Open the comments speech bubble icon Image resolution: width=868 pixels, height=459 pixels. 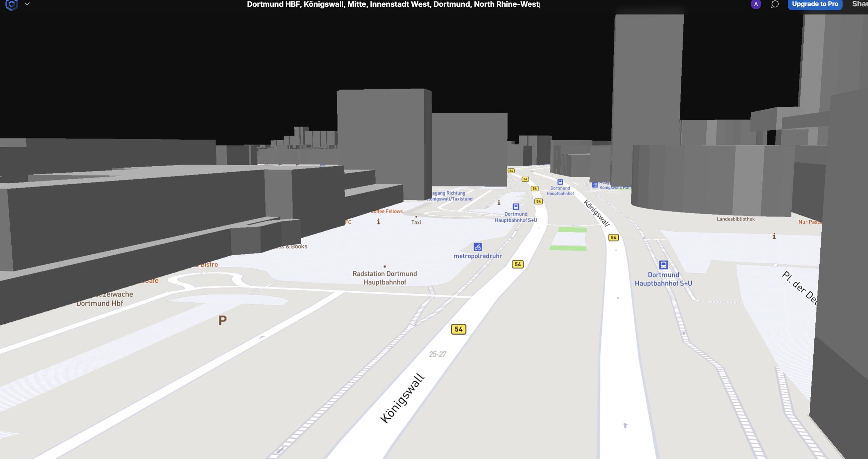click(775, 4)
